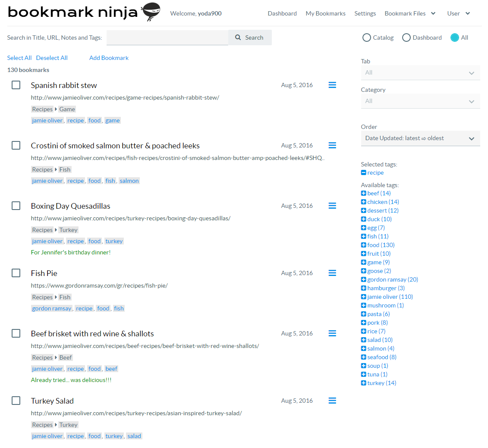Open the Category filter dropdown

[420, 101]
